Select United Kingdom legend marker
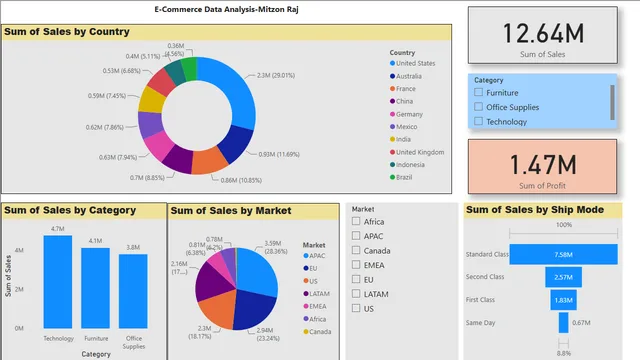 coord(392,152)
